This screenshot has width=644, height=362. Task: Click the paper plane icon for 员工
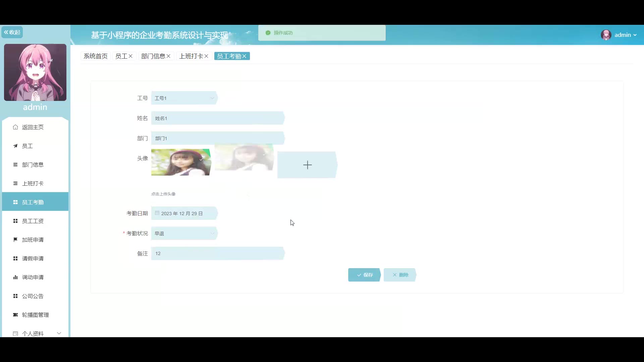15,146
